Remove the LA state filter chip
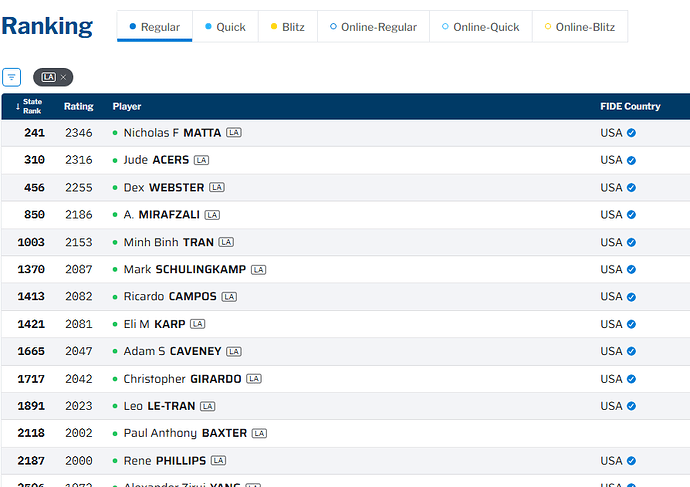Screen dimensions: 690x487 pos(63,77)
